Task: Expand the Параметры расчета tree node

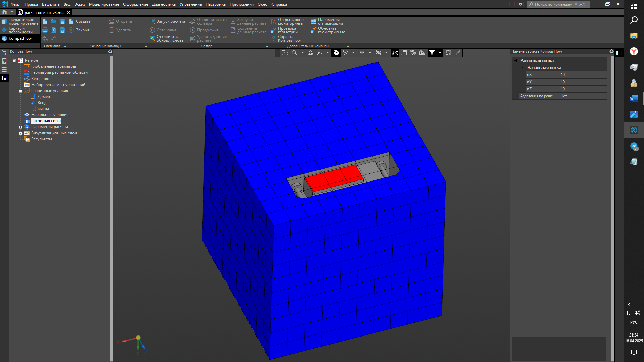Action: (20, 127)
